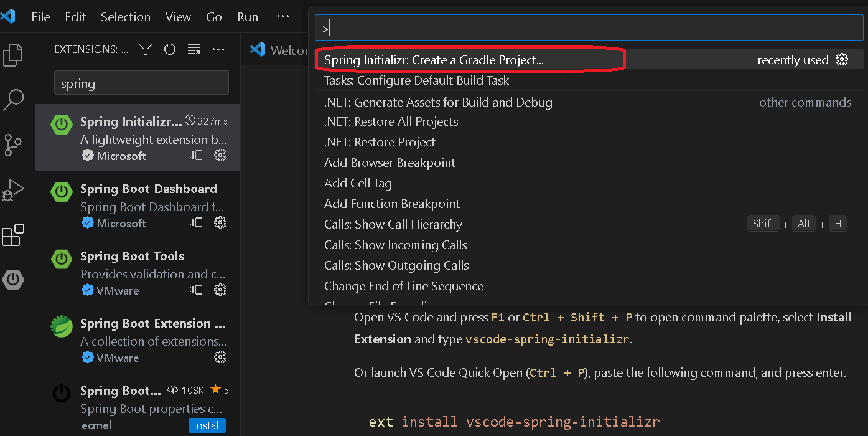Install the ecmel Spring Boot extension
868x436 pixels.
click(x=207, y=425)
